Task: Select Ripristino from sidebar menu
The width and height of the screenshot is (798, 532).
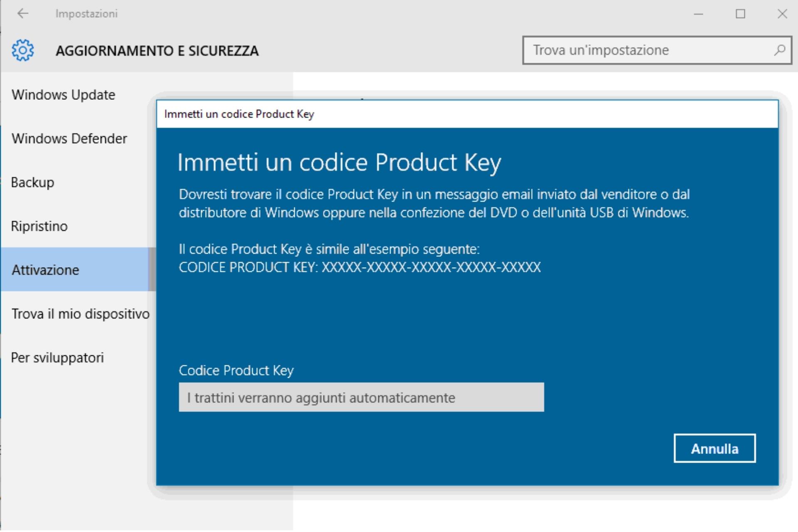Action: click(x=39, y=226)
